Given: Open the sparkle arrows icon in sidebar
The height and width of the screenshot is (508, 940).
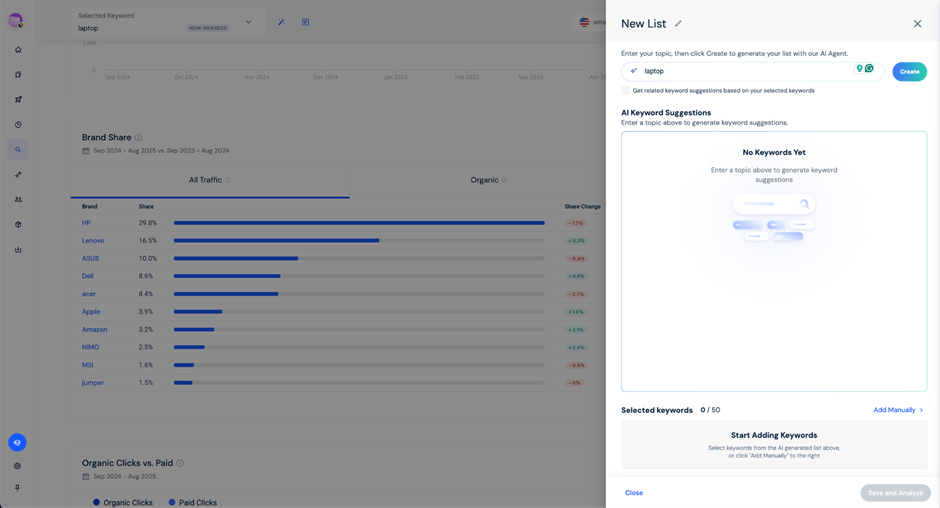Looking at the screenshot, I should [18, 175].
